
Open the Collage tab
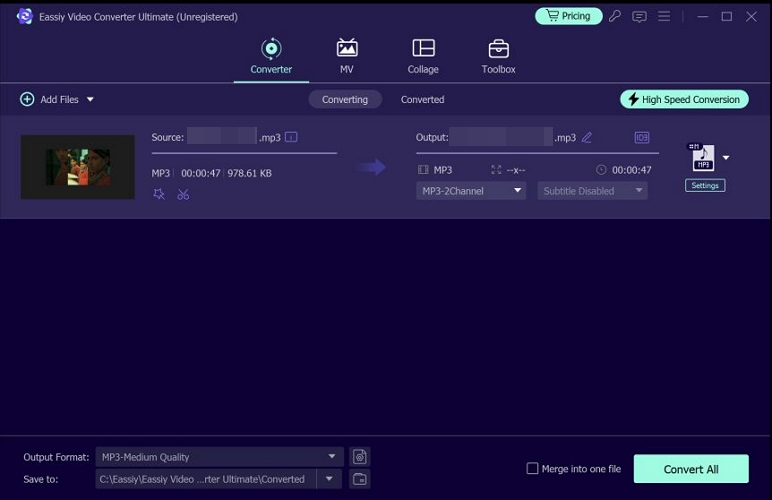[423, 56]
